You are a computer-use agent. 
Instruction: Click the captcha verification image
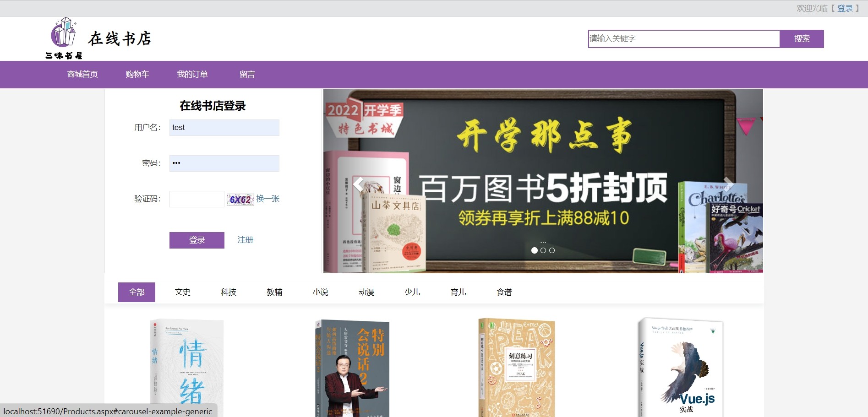pyautogui.click(x=240, y=199)
